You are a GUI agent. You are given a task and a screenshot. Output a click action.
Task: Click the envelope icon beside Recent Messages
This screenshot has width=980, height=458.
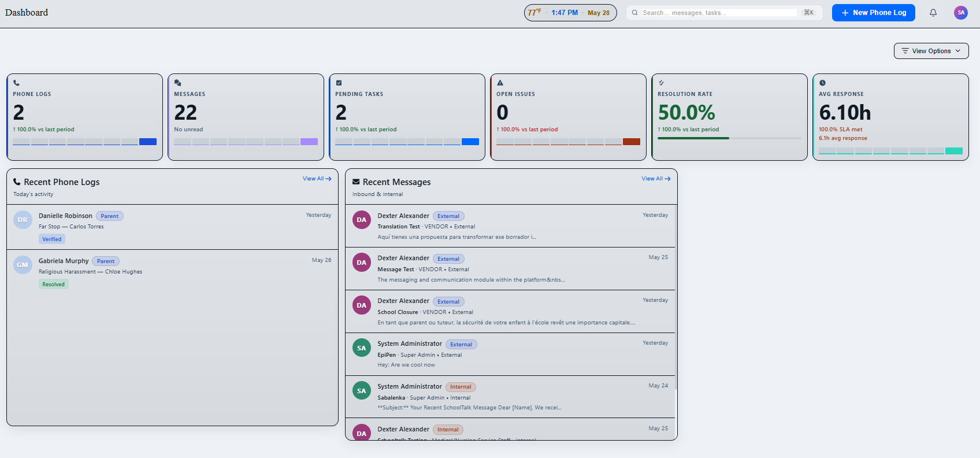click(356, 182)
